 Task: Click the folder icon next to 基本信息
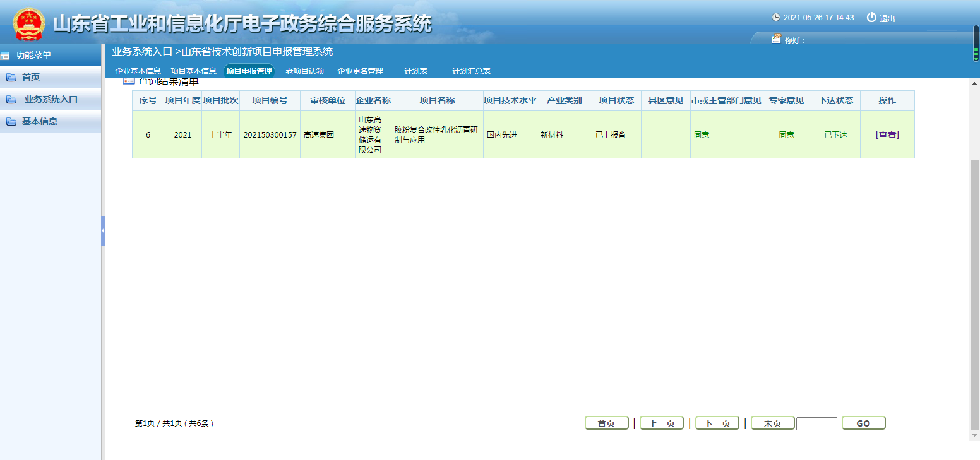(11, 122)
